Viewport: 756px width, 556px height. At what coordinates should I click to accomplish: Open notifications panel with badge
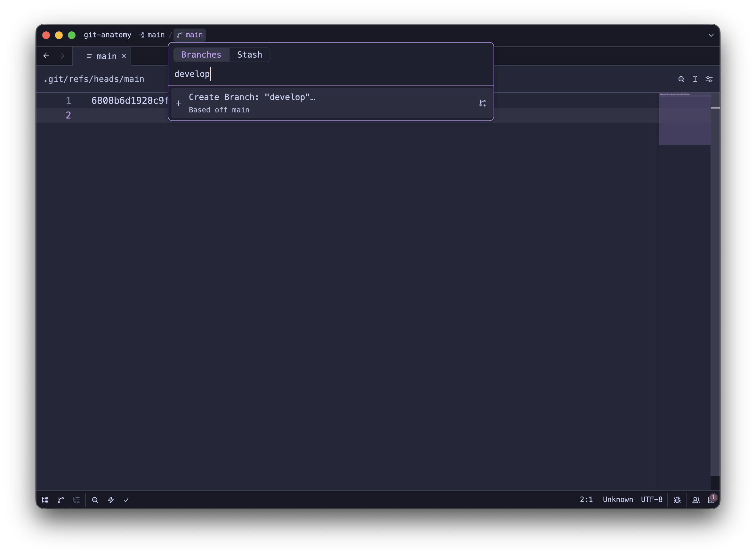[x=711, y=500]
